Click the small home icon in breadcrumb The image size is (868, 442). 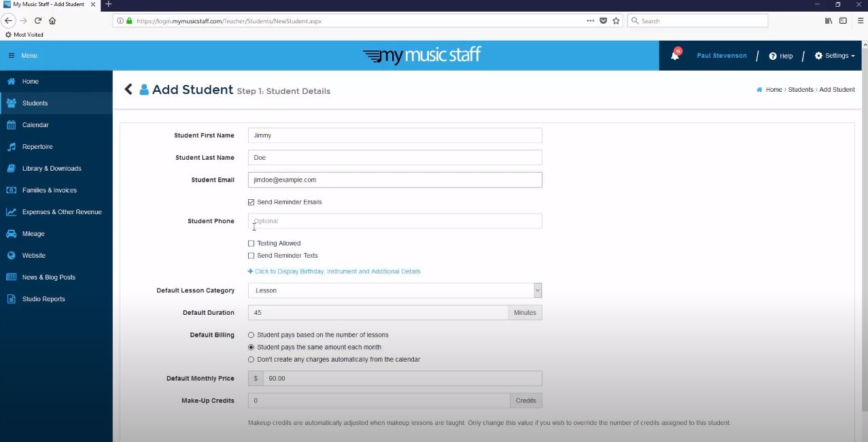[x=759, y=90]
